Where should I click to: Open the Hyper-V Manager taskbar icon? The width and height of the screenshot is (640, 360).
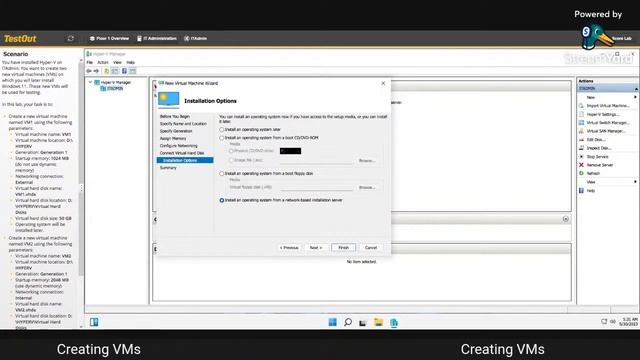394,323
